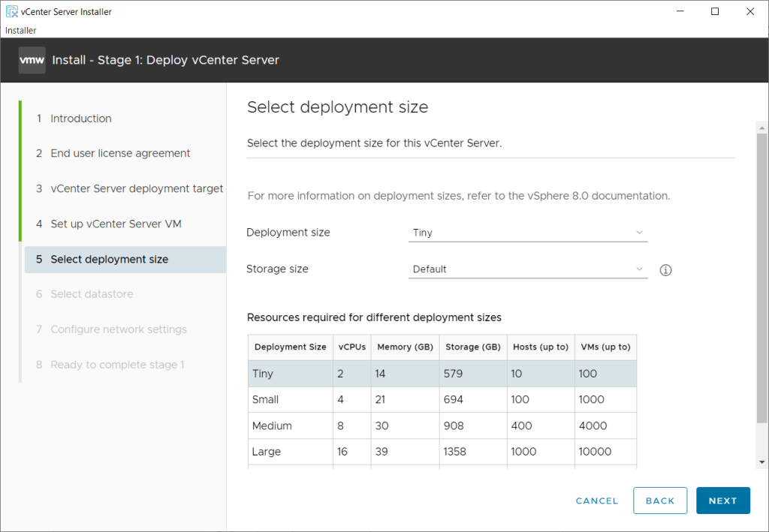The image size is (769, 532).
Task: Open vCenter Server deployment target step
Action: 137,188
